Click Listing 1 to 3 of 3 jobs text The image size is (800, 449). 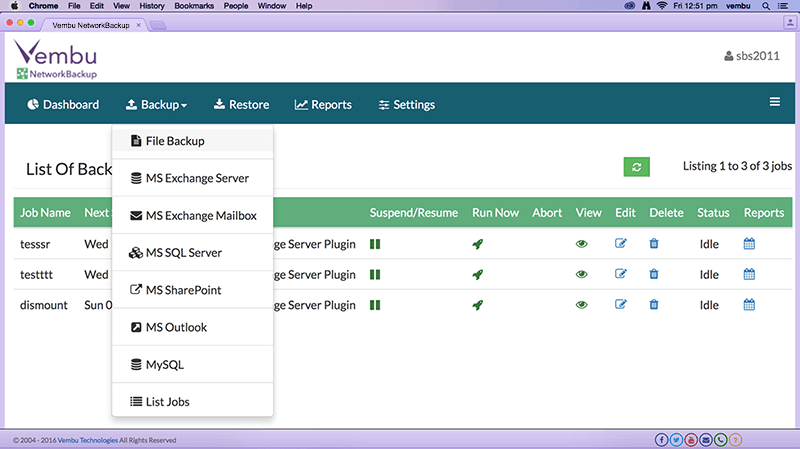click(737, 166)
